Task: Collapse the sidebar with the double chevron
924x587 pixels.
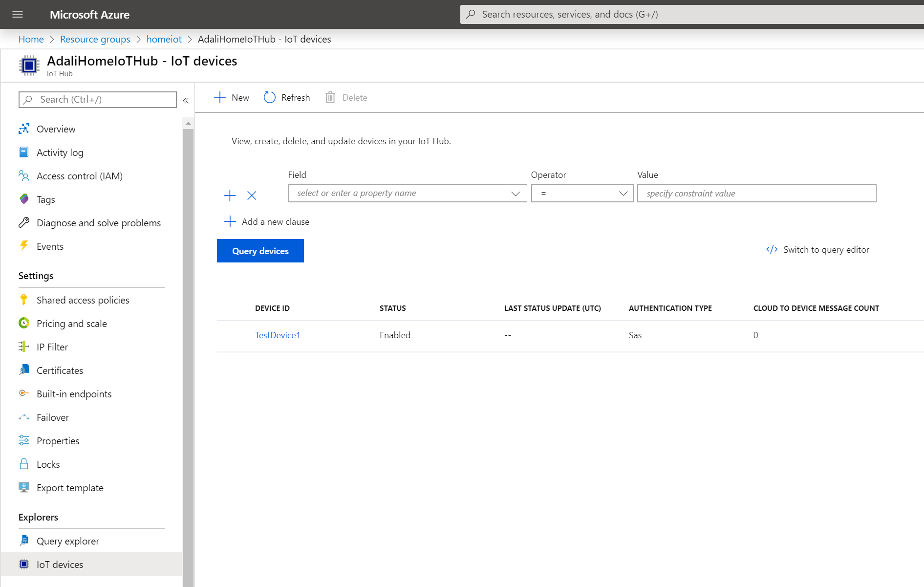Action: pos(186,100)
